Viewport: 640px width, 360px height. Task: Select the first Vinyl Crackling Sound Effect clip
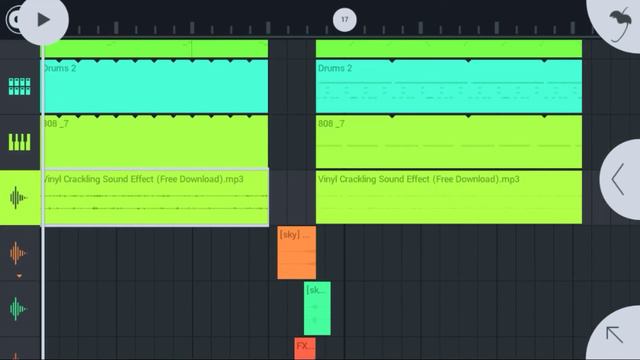pos(155,197)
